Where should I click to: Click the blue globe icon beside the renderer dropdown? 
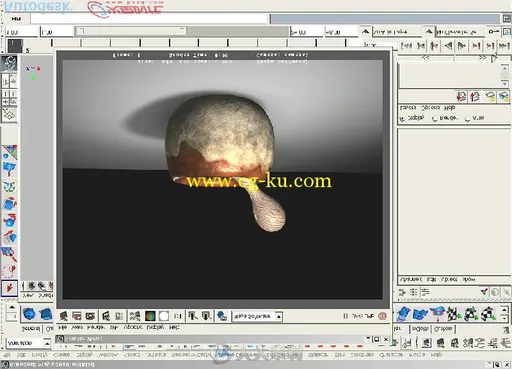click(222, 316)
